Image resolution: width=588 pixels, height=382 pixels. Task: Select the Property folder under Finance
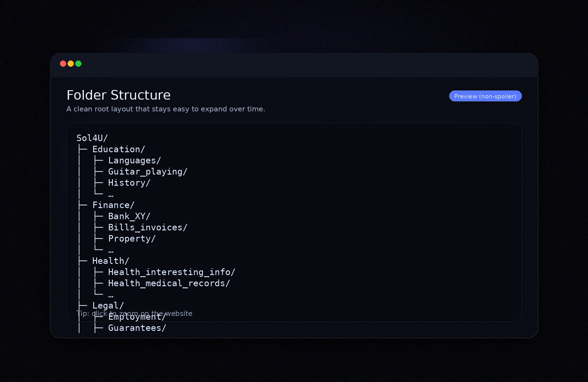(132, 239)
